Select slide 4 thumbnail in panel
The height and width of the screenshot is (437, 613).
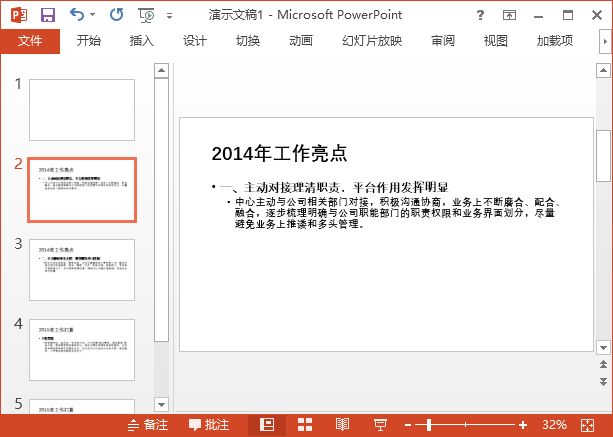click(x=82, y=350)
